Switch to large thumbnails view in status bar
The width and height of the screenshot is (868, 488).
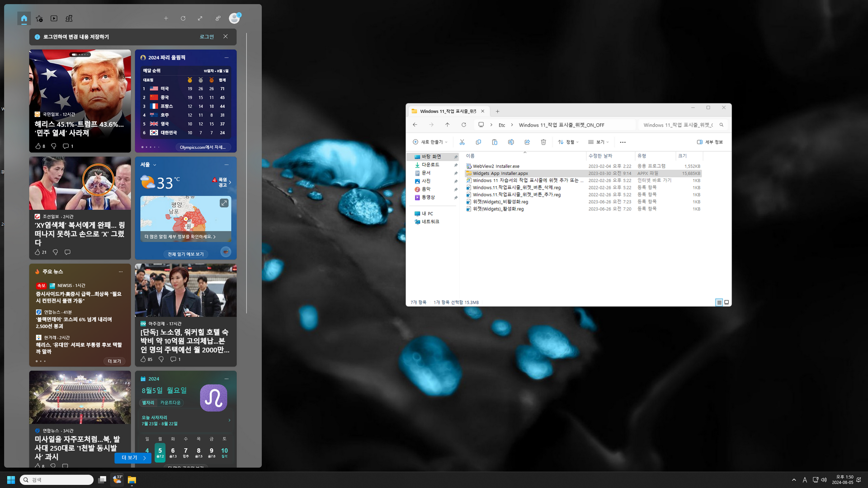point(726,302)
